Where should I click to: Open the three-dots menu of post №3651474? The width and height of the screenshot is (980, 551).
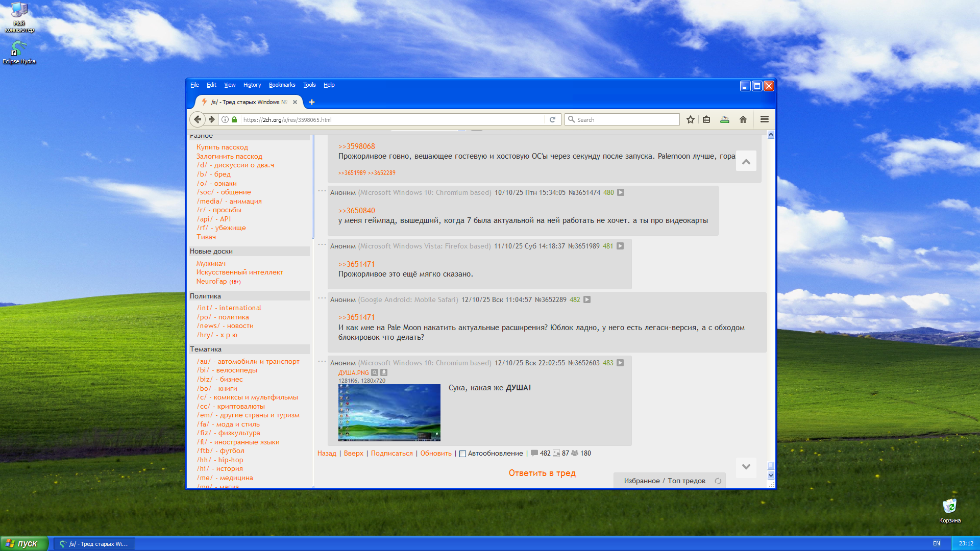click(x=322, y=191)
